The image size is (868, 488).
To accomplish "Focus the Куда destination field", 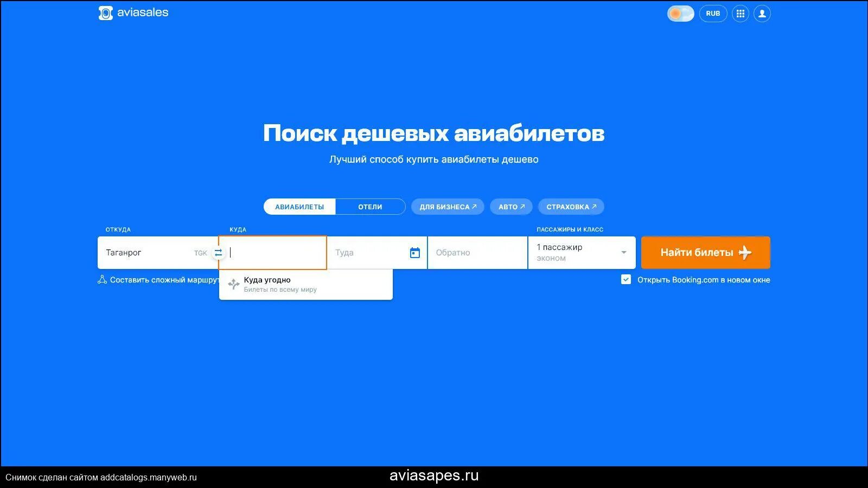I will (x=273, y=253).
